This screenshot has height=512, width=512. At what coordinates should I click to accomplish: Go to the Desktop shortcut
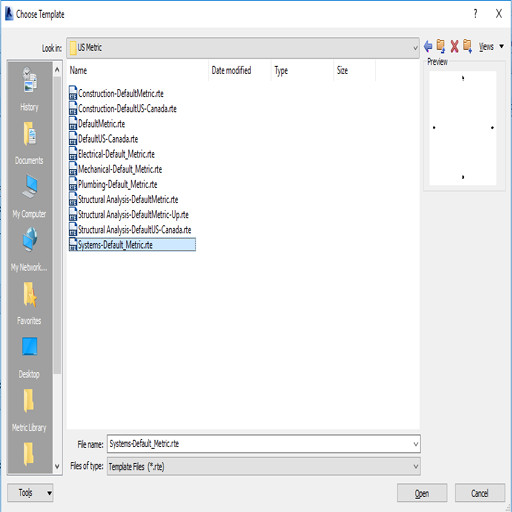[x=29, y=357]
